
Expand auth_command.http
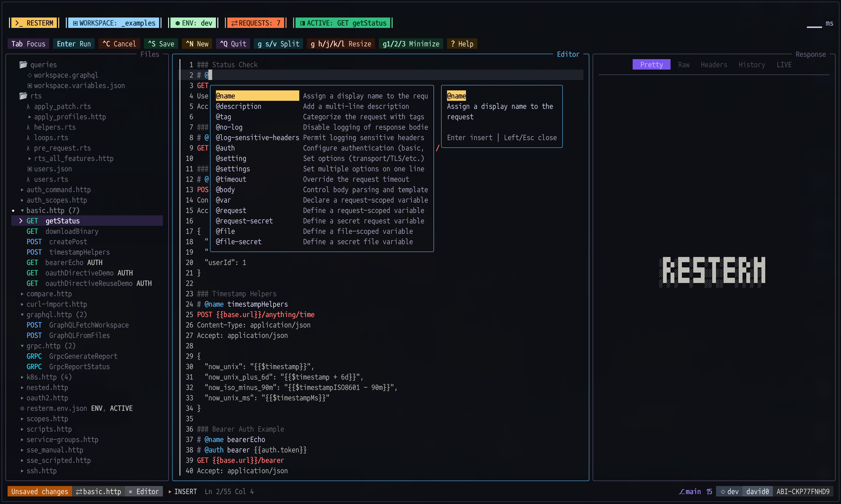22,190
